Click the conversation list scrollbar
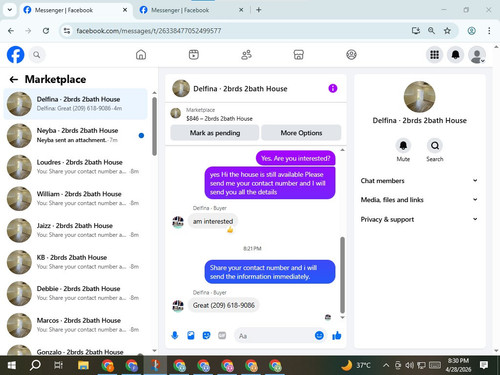This screenshot has height=375, width=500. [x=154, y=126]
